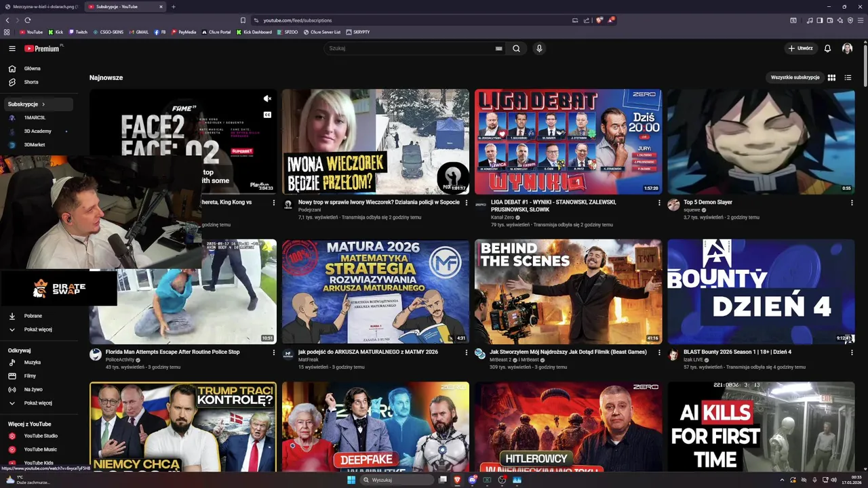Open PoliceActivity channel avatar
868x488 pixels.
click(96, 354)
